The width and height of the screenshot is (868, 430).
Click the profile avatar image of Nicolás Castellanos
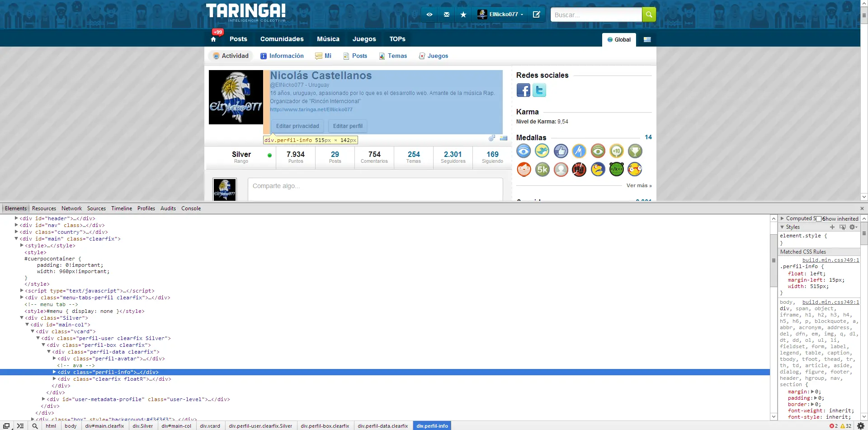[236, 97]
